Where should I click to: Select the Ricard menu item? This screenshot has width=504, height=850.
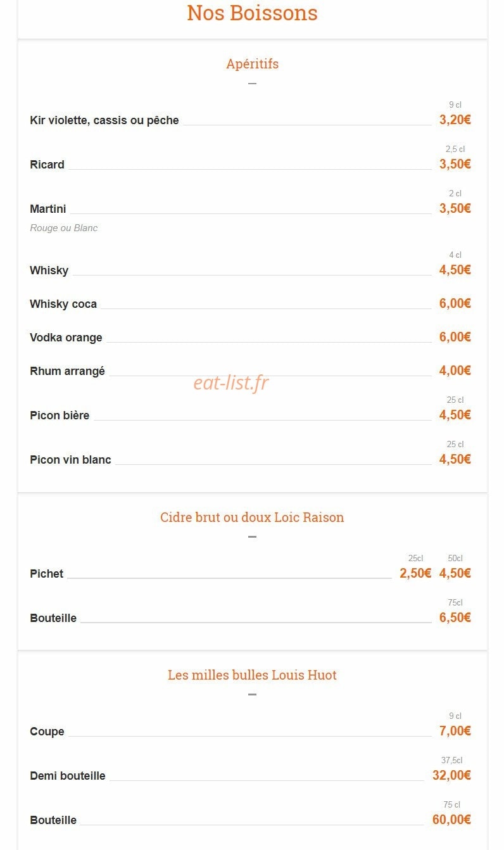coord(47,165)
